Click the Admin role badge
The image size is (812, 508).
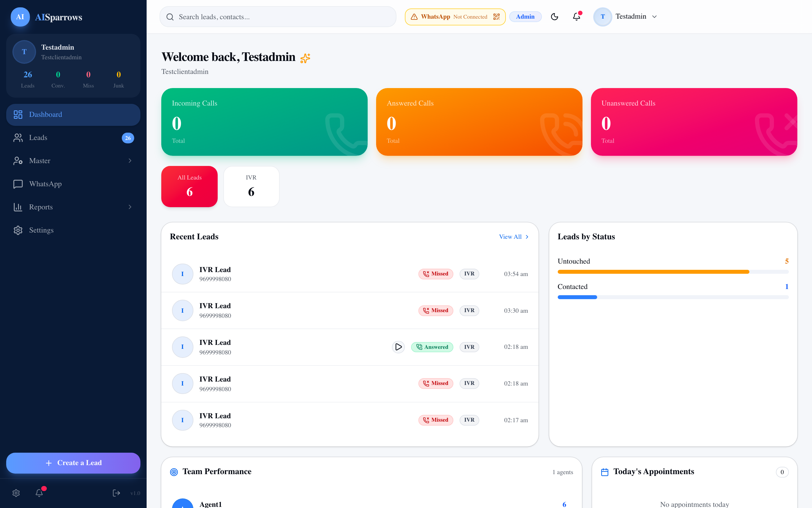pyautogui.click(x=525, y=17)
